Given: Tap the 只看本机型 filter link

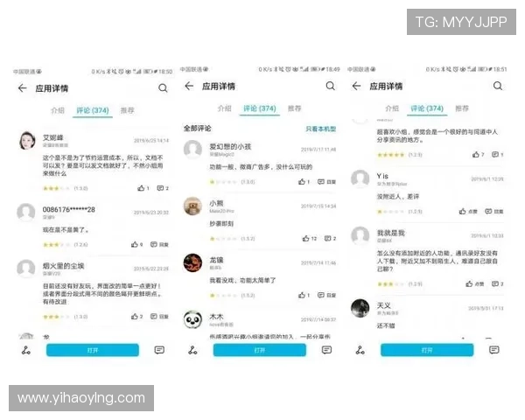Looking at the screenshot, I should (x=321, y=129).
